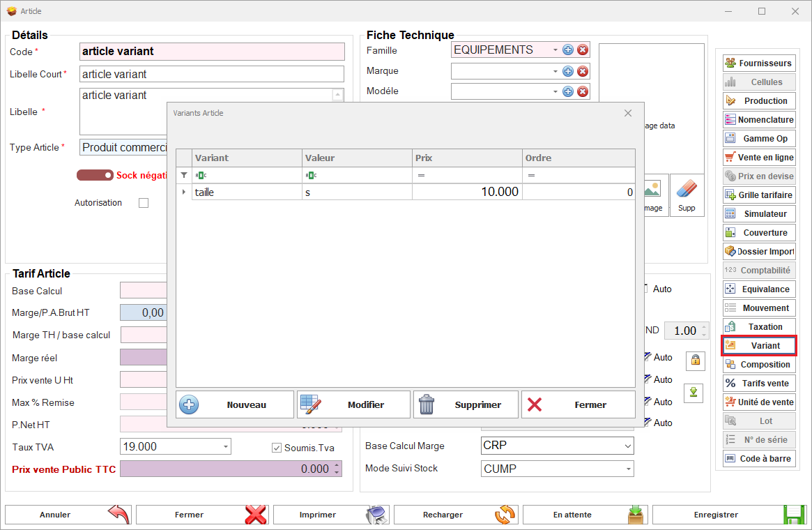This screenshot has width=812, height=530.
Task: Open the Fournisseurs panel
Action: pyautogui.click(x=759, y=63)
